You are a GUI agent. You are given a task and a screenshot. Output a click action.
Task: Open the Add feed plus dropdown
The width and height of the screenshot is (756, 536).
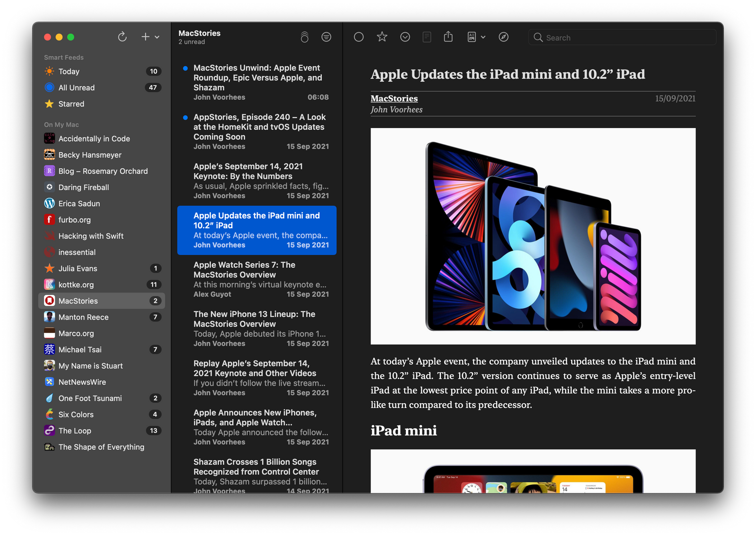(150, 37)
